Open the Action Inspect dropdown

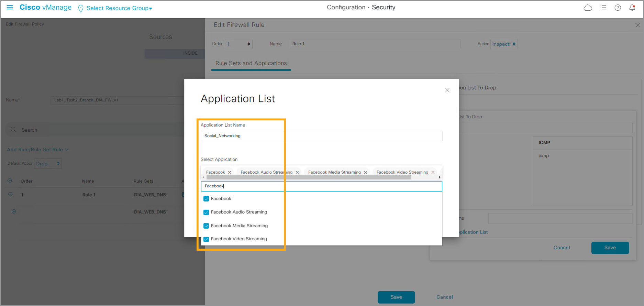[504, 44]
